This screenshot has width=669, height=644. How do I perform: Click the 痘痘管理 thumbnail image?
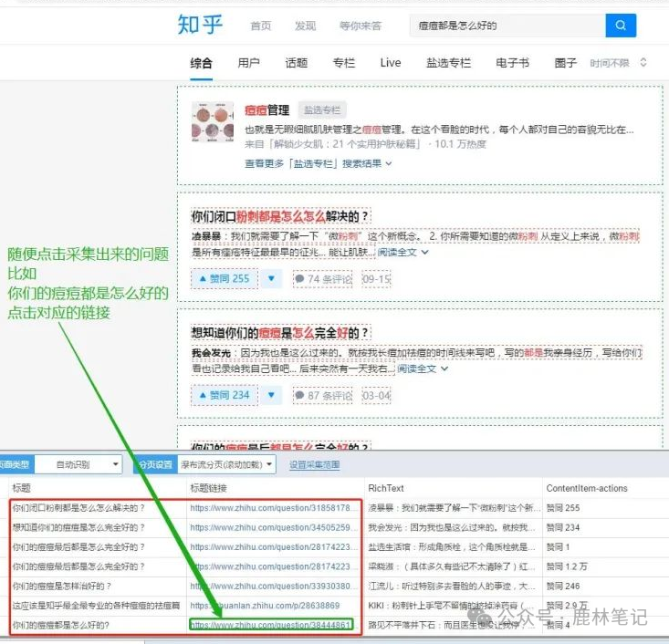(x=213, y=121)
